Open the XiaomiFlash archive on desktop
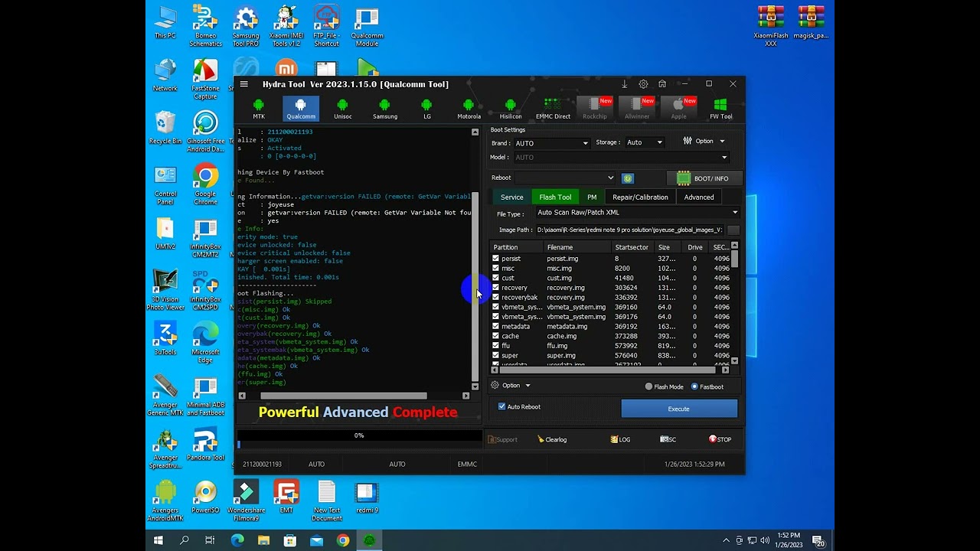980x551 pixels. coord(771,26)
